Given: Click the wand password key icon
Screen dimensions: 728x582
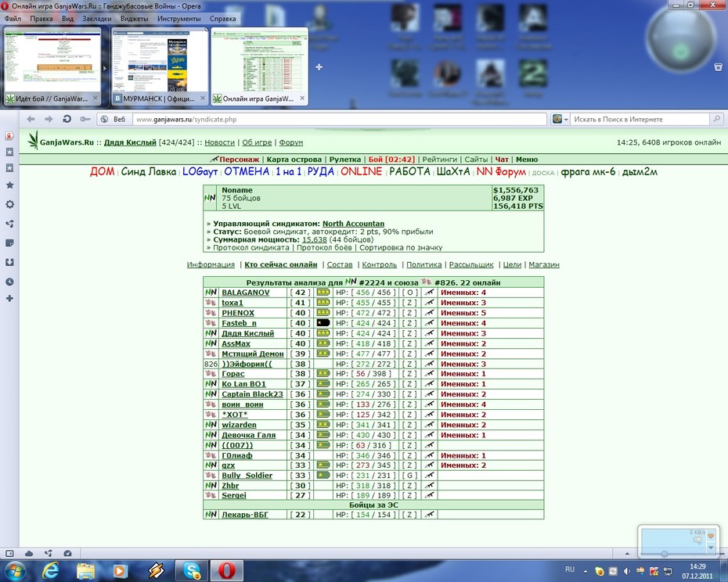Looking at the screenshot, I should 85,119.
